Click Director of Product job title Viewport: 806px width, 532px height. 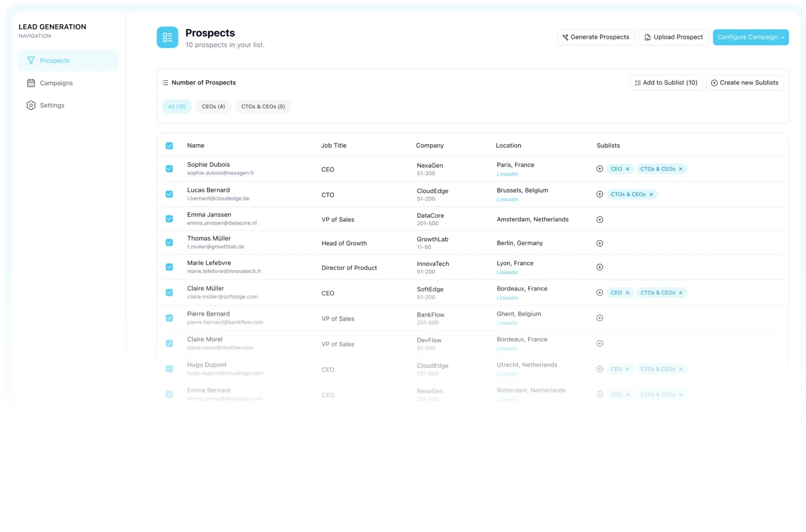pos(349,268)
